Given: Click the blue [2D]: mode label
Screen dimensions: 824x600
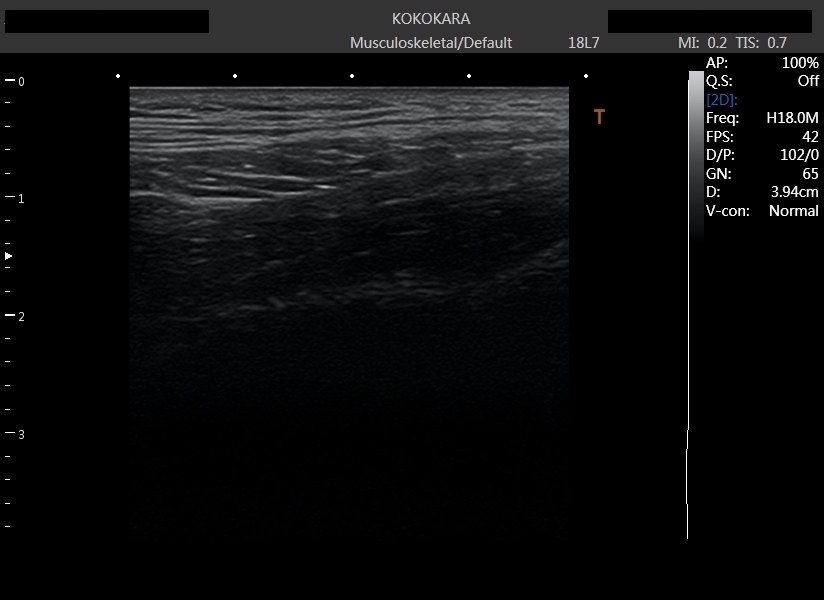Looking at the screenshot, I should (x=722, y=100).
